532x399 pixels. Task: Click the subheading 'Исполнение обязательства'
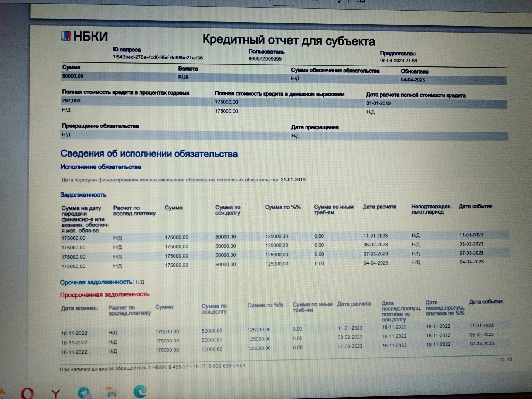pos(100,167)
